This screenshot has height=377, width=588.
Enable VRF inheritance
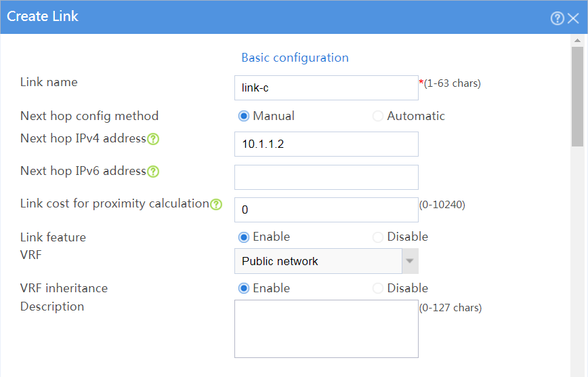pos(244,288)
